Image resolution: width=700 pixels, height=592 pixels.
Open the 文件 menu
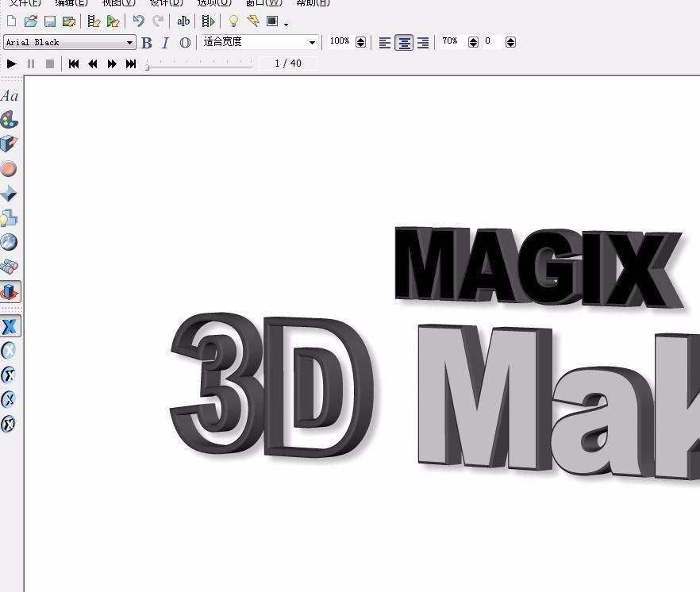point(24,4)
